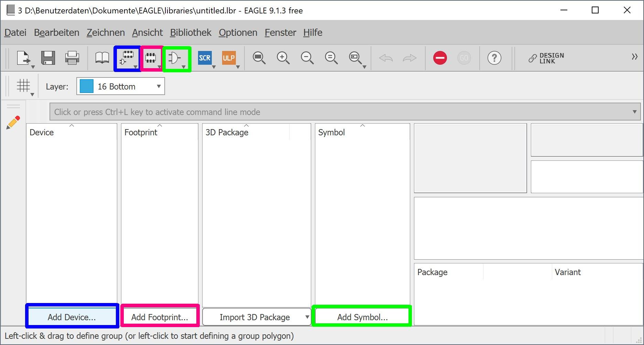
Task: Expand the command line history dropdown
Action: click(634, 112)
